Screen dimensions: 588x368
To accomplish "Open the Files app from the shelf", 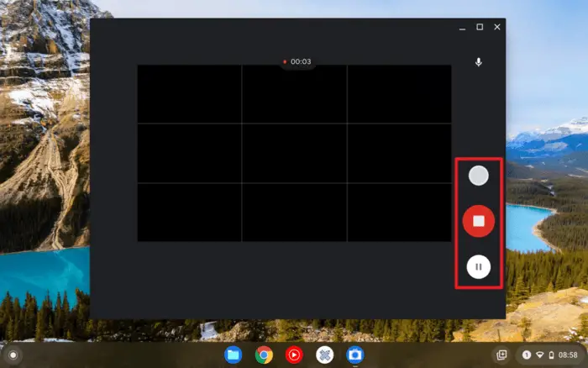I will [x=234, y=355].
